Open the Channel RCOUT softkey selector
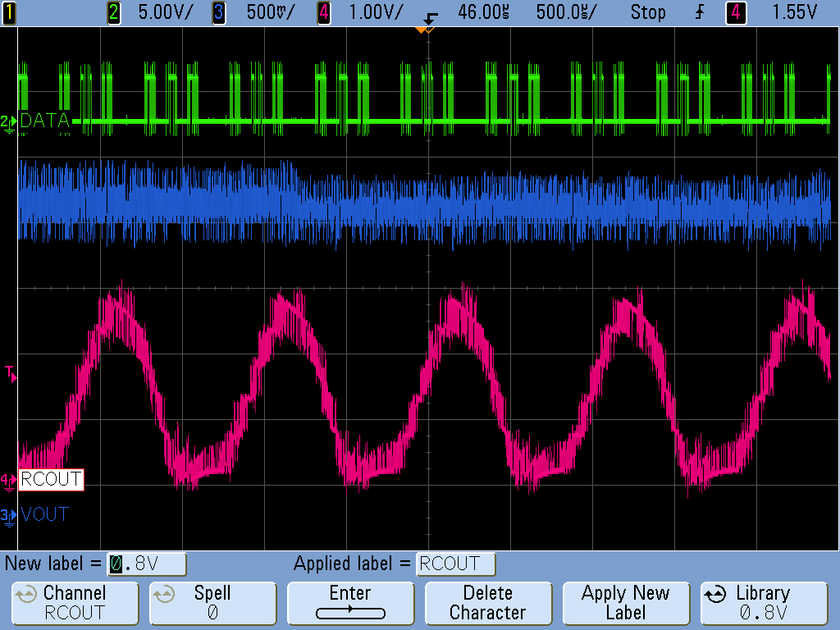 click(x=74, y=603)
